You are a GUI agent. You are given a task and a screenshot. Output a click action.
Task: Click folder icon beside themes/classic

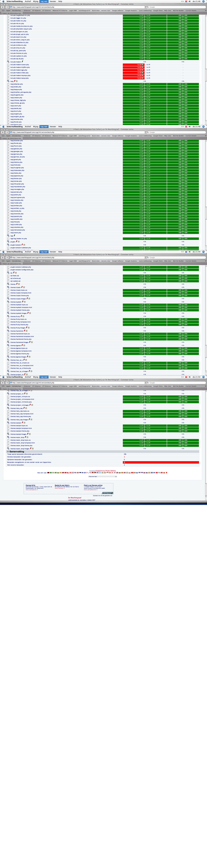pyautogui.click(x=8, y=287)
